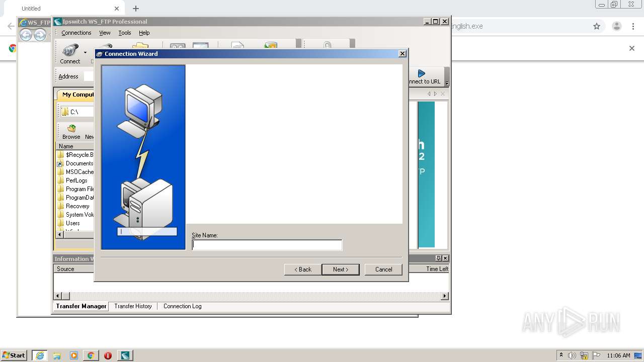
Task: Open Windows Explorer from the taskbar
Action: pyautogui.click(x=57, y=355)
